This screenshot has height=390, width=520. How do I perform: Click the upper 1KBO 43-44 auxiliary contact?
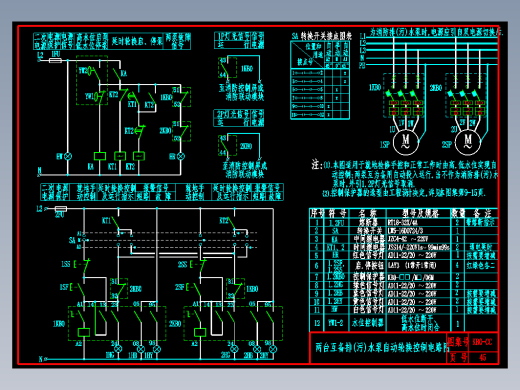pyautogui.click(x=227, y=68)
